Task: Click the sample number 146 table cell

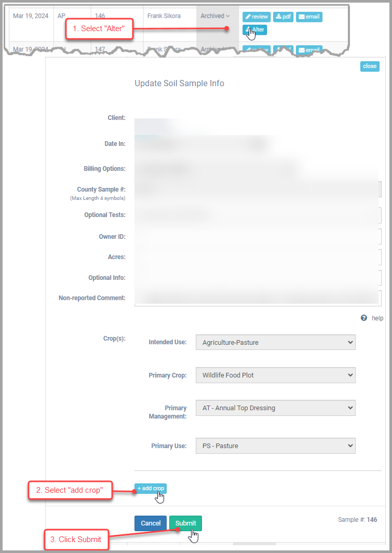Action: click(100, 16)
